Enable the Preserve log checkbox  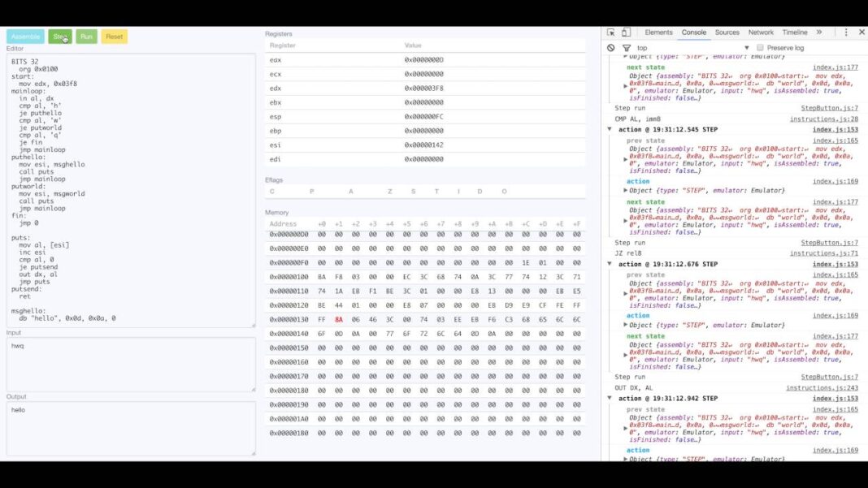[760, 48]
